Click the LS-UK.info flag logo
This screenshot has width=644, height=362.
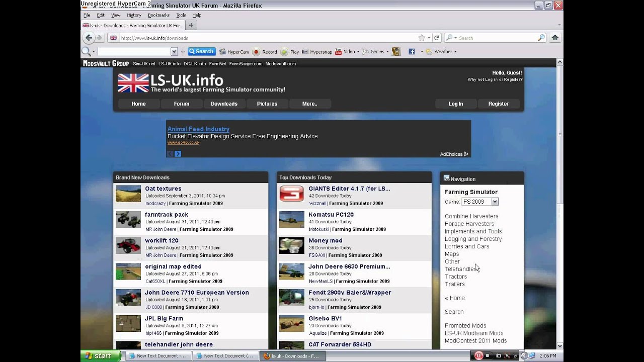[133, 83]
